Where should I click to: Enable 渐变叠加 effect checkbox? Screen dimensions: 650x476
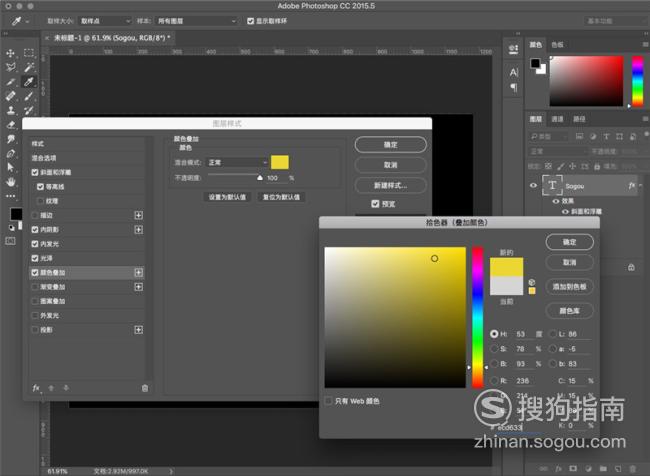[x=35, y=287]
